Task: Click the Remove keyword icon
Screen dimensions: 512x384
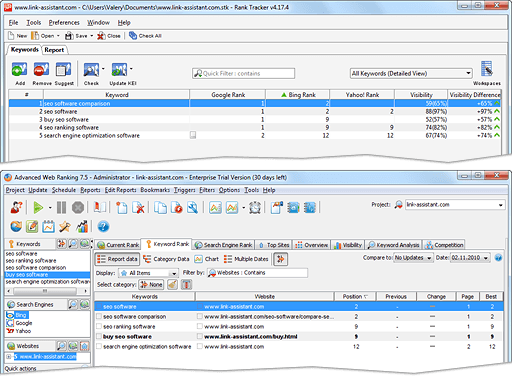Action: point(41,69)
